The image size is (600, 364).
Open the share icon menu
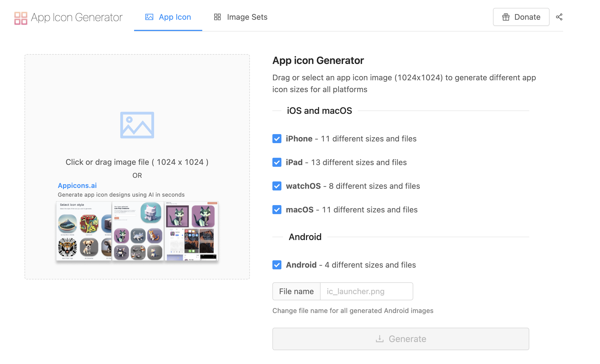click(x=559, y=17)
